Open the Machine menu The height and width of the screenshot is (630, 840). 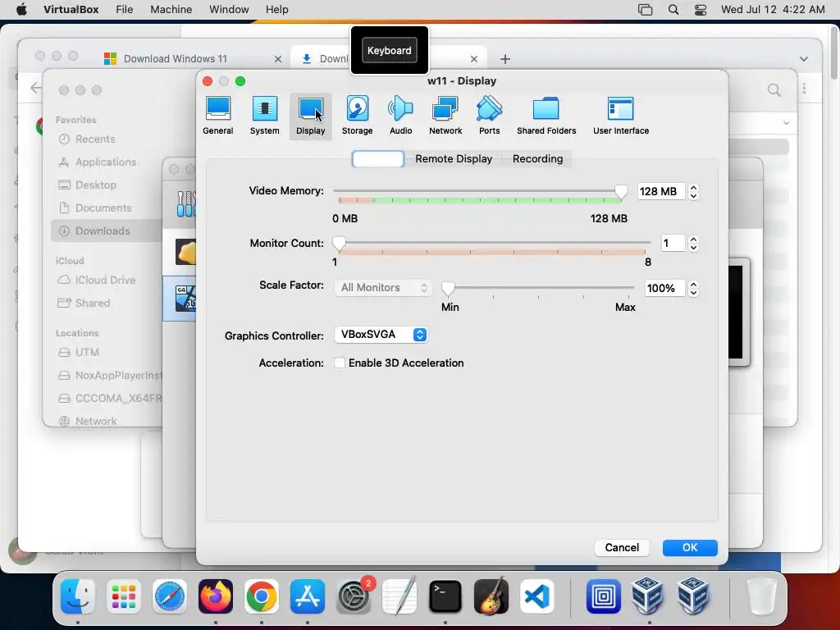tap(171, 10)
